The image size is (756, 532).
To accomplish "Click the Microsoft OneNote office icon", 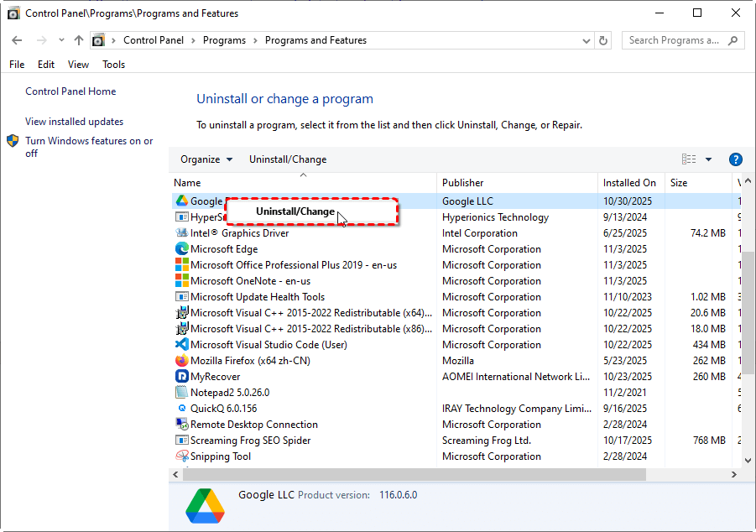I will pyautogui.click(x=181, y=281).
